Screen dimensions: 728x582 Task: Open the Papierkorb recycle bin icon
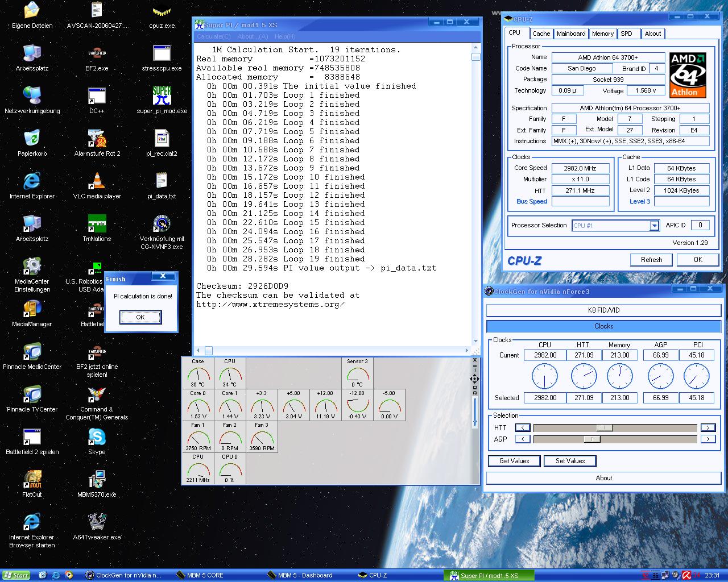pyautogui.click(x=32, y=144)
